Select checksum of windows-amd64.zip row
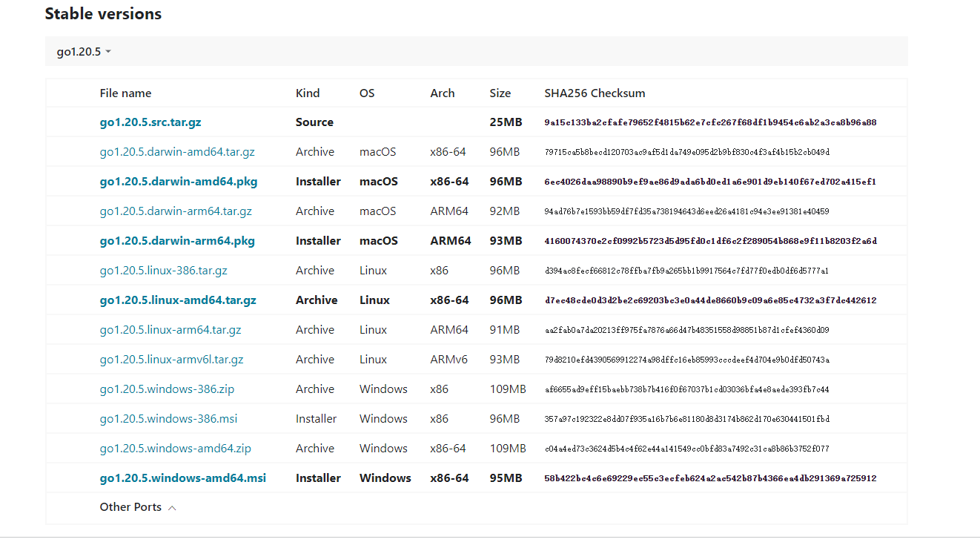The width and height of the screenshot is (980, 545). [686, 449]
